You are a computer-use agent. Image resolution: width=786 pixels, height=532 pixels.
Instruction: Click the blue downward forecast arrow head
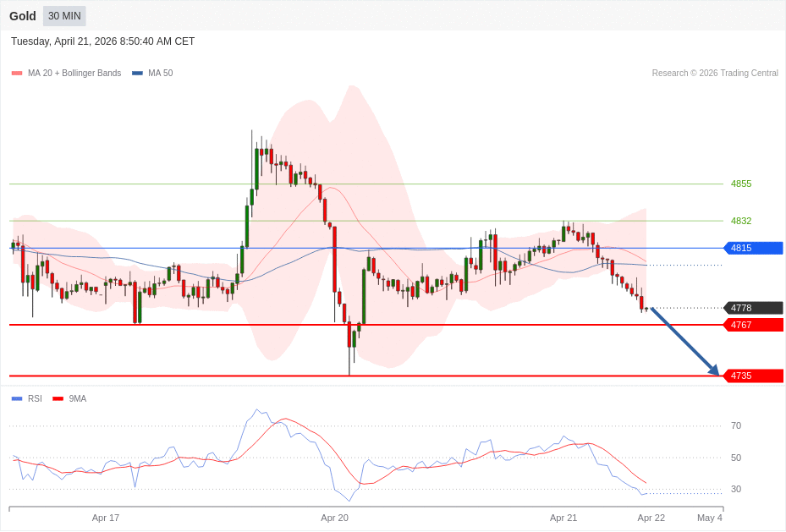click(x=714, y=370)
